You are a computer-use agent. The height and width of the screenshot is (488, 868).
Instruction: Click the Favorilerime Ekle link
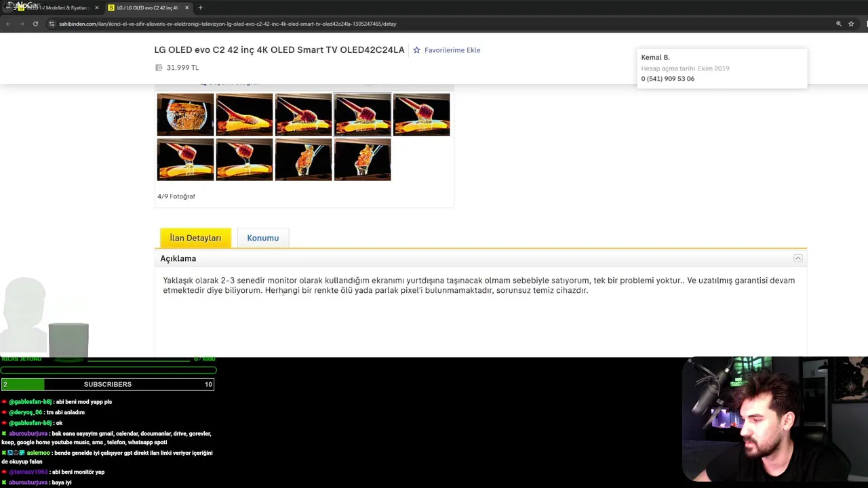(x=452, y=50)
